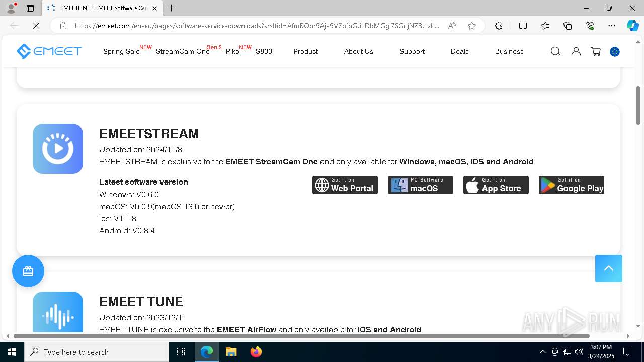Open the About Us menu
Screen dimensions: 644x362
pyautogui.click(x=359, y=51)
